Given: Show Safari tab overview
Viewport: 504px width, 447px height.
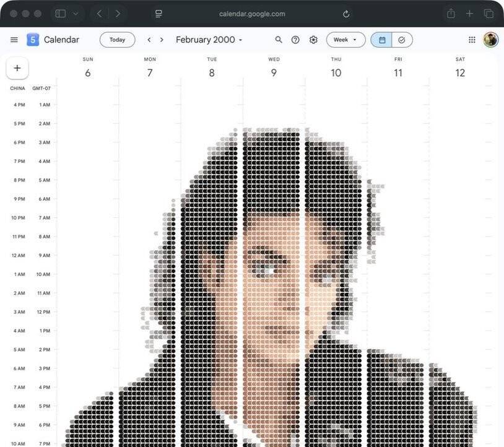Looking at the screenshot, I should pos(489,14).
